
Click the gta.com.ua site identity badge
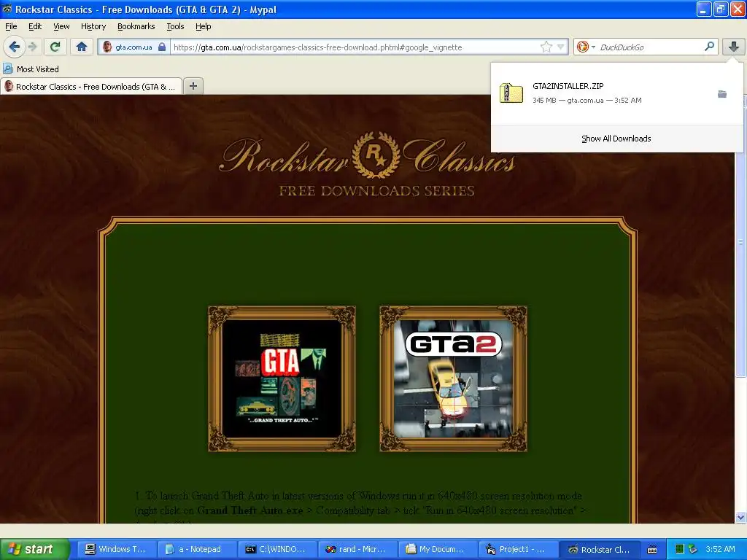click(x=134, y=47)
